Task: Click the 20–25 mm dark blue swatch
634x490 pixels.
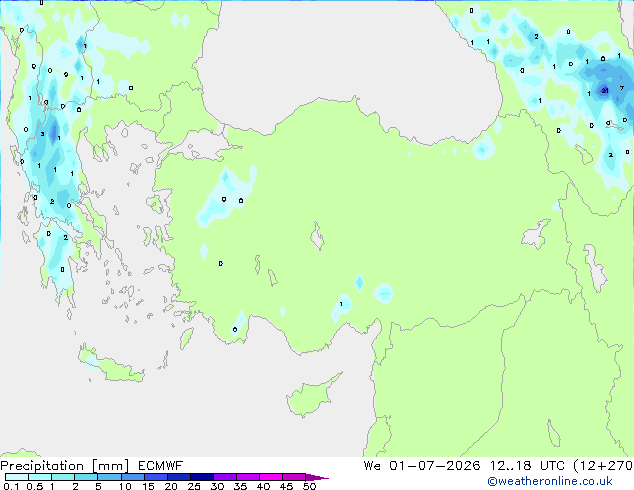Action: [179, 477]
